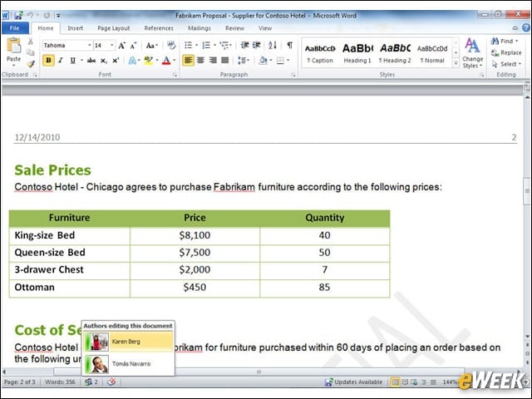Switch to the Review tab

pos(234,28)
